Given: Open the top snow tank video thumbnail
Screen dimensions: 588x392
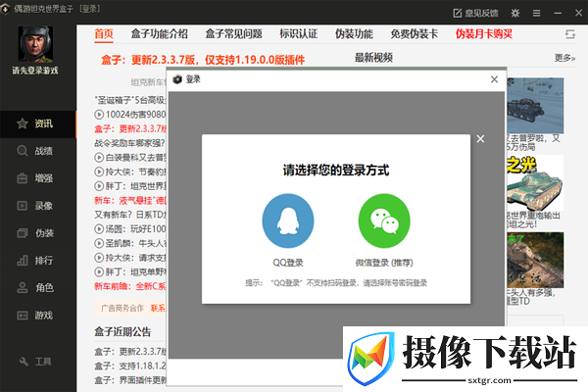Looking at the screenshot, I should point(535,106).
